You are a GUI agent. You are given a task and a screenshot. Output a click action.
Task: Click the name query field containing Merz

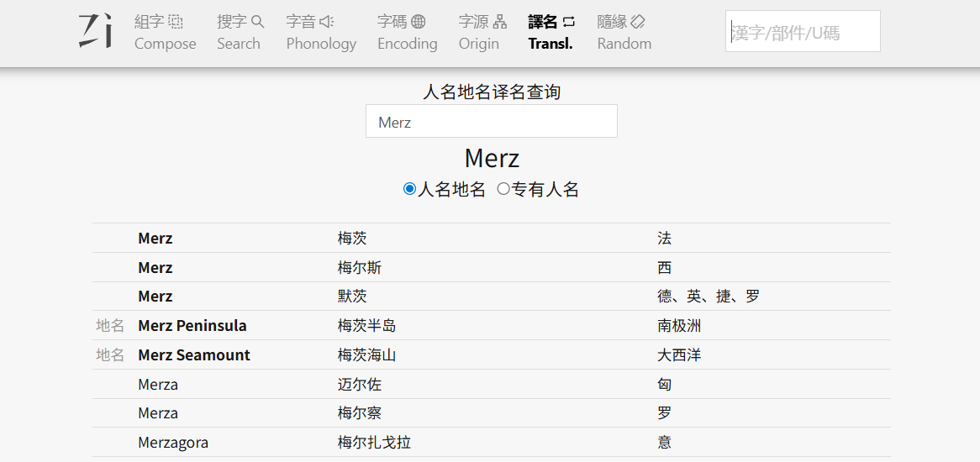click(x=491, y=122)
